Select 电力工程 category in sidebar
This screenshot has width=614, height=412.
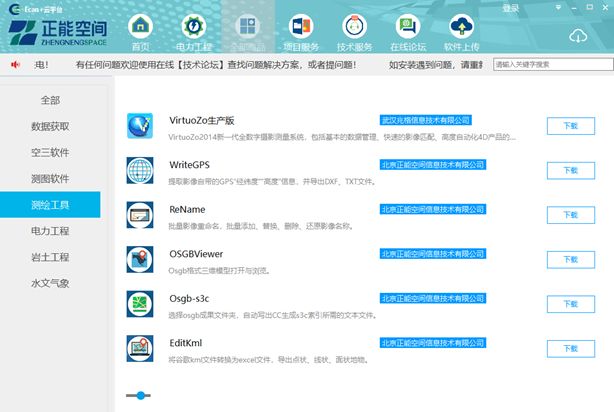pos(50,231)
